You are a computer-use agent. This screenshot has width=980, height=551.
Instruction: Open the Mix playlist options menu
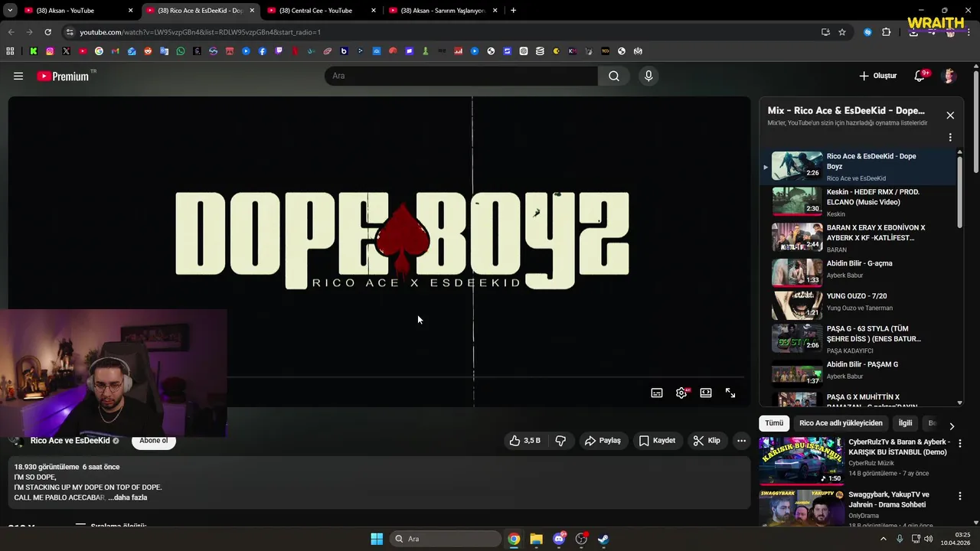coord(950,138)
